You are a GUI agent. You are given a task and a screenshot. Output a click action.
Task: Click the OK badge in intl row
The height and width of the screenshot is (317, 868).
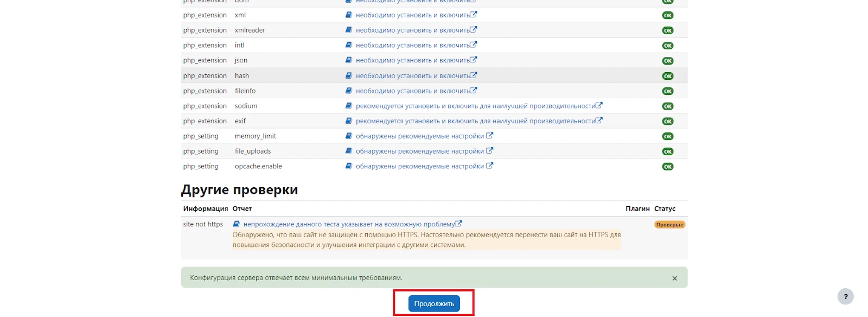(668, 46)
